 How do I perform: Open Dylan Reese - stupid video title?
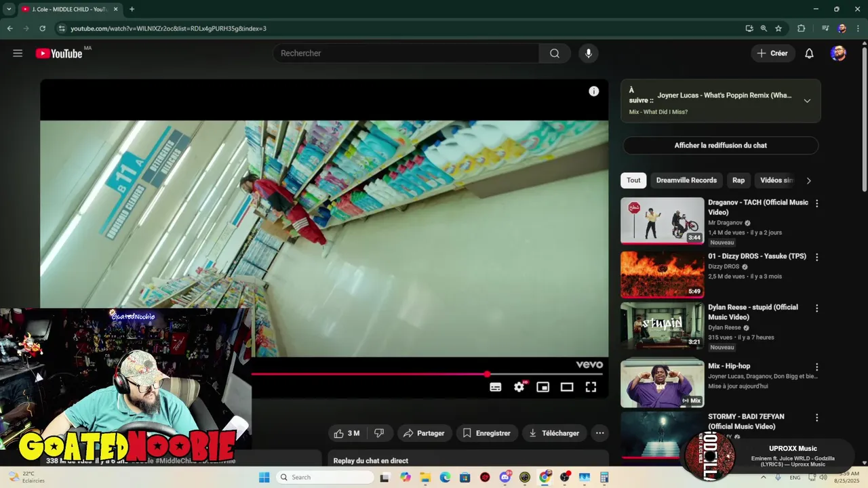(x=753, y=312)
